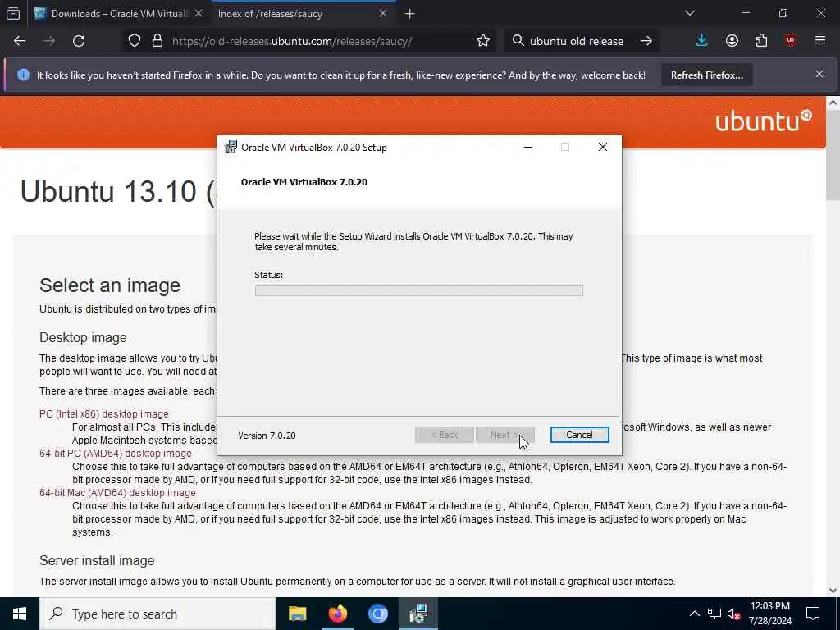The image size is (840, 630).
Task: Open Chromium browser from taskbar
Action: click(x=377, y=614)
